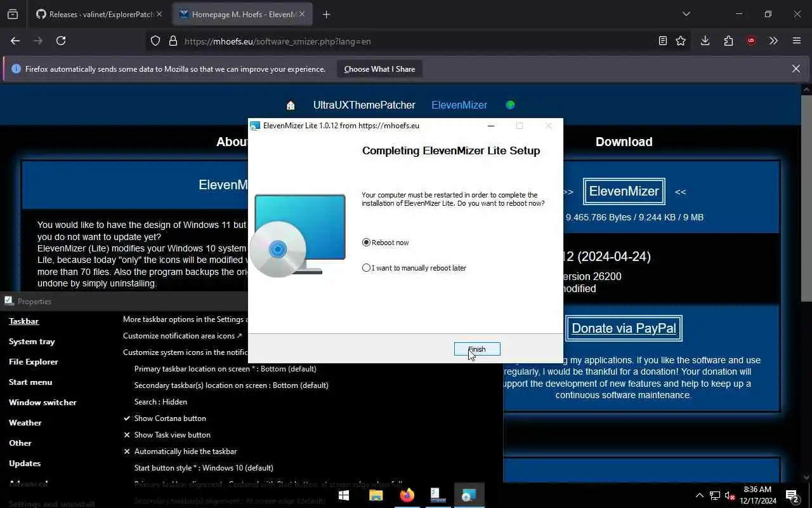Screen dimensions: 812x508
Task: Click Choose What I Share button
Action: [379, 69]
